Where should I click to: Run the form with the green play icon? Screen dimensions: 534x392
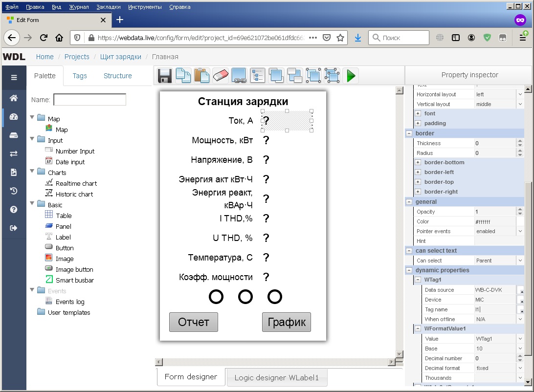(x=351, y=76)
